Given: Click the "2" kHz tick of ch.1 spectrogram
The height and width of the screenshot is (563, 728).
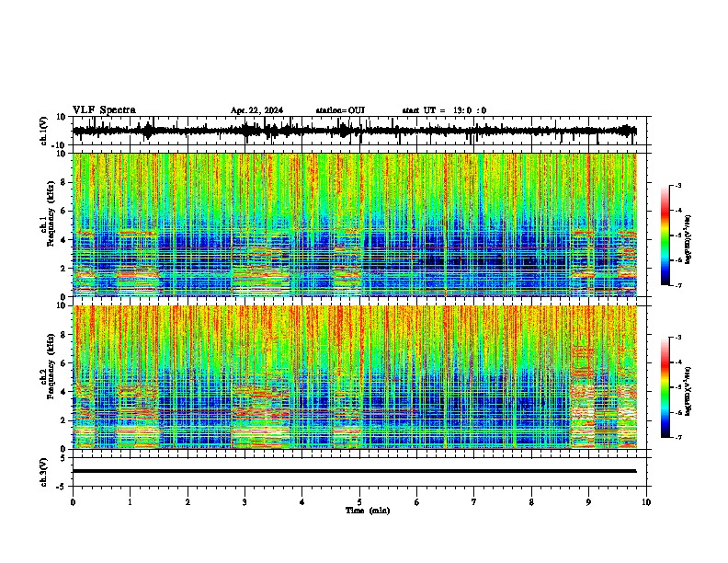Looking at the screenshot, I should [63, 269].
